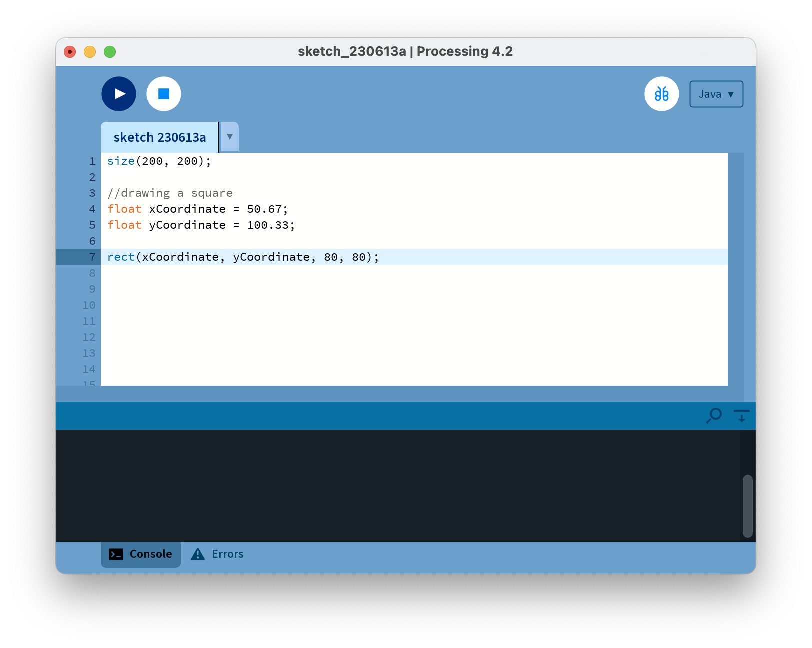Click the //drawing a square comment
The image size is (812, 648).
tap(170, 193)
